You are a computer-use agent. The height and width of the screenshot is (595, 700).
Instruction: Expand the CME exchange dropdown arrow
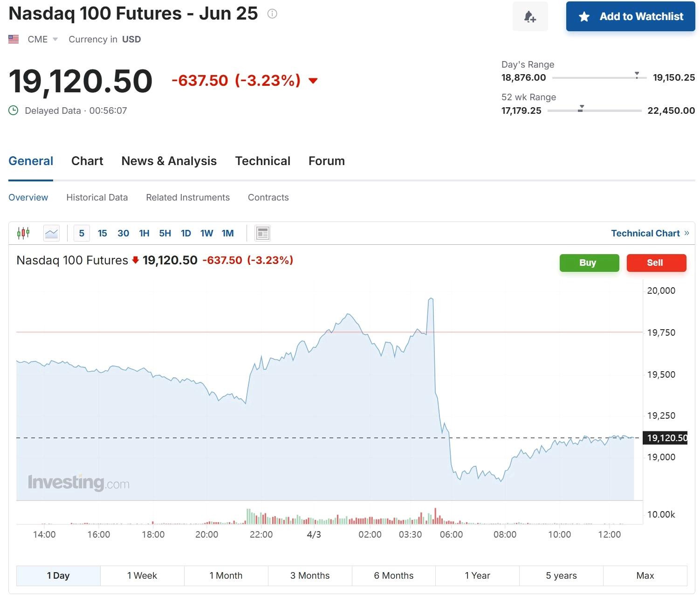click(55, 39)
